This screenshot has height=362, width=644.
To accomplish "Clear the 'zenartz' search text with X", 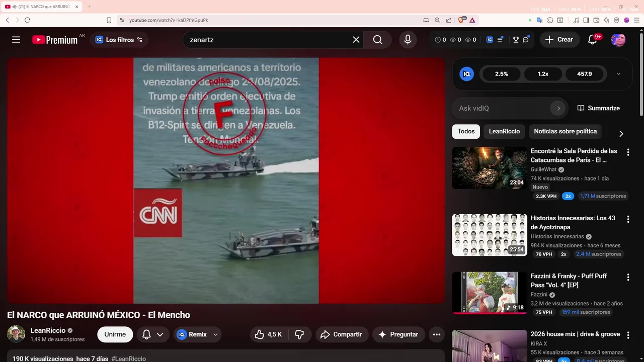I will pos(356,40).
